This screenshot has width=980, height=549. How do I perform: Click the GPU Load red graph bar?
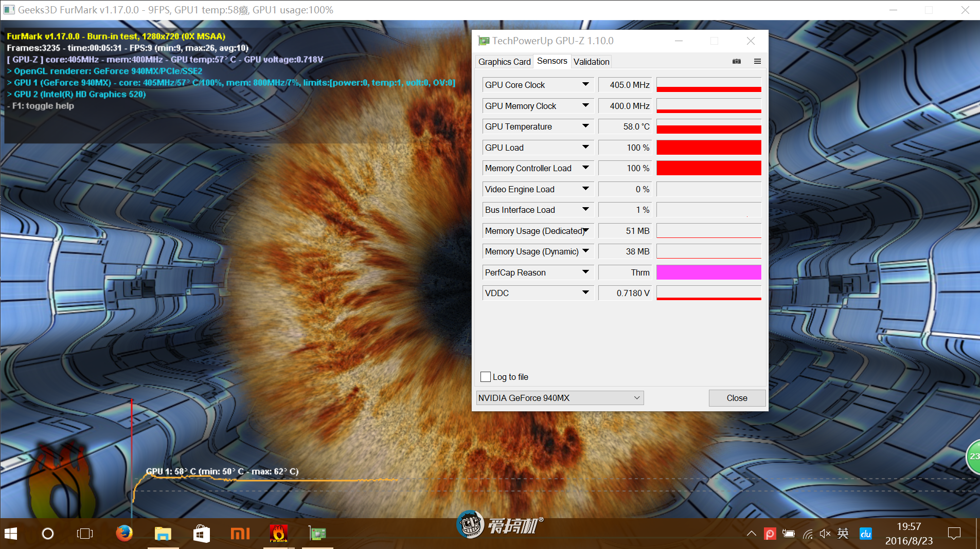pos(709,148)
